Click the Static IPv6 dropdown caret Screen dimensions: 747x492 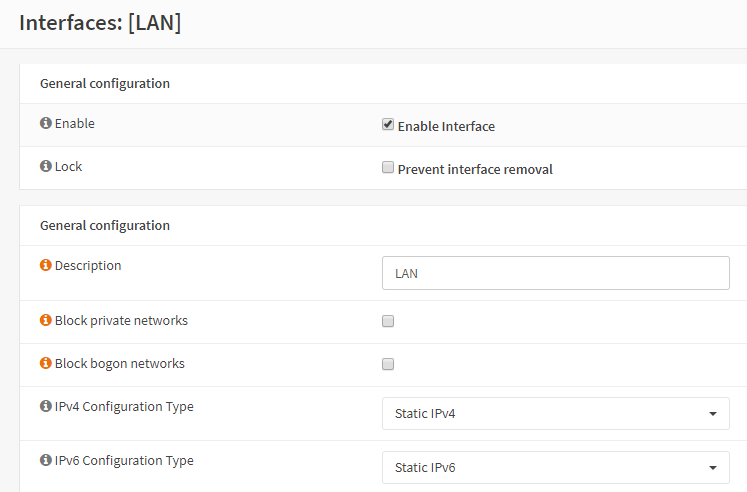[x=712, y=467]
